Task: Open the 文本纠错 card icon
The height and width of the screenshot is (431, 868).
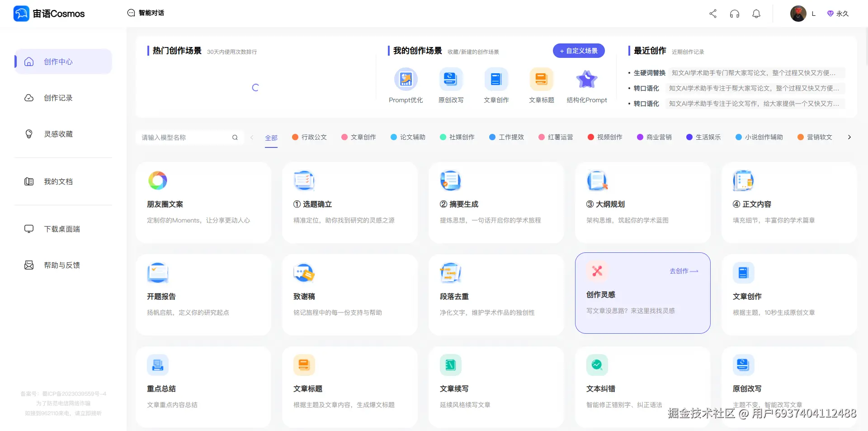Action: point(597,365)
